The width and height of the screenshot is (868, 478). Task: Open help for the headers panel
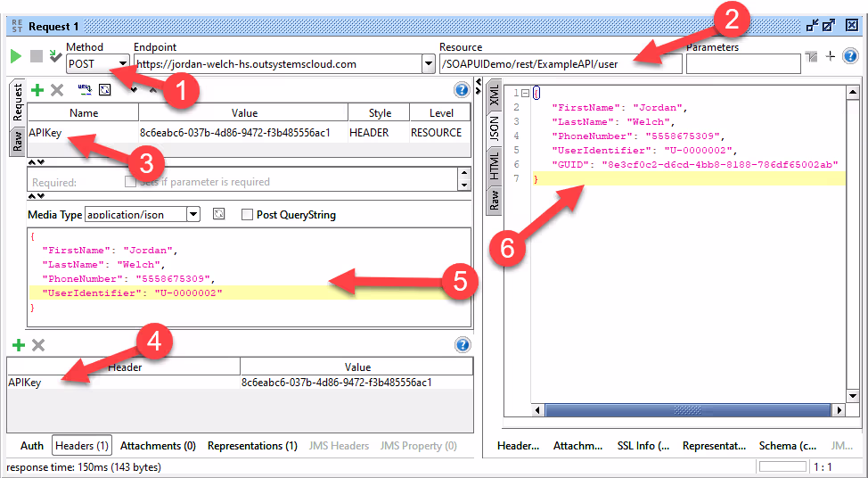click(x=463, y=345)
